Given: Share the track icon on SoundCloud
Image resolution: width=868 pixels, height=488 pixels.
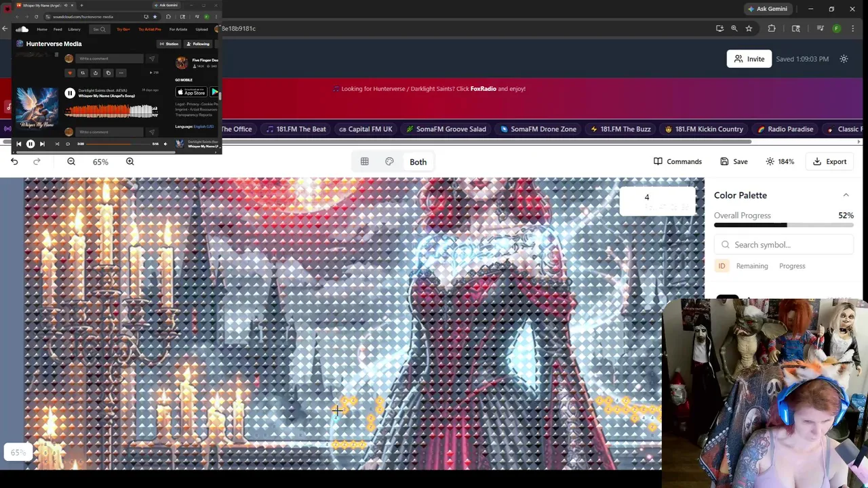Looking at the screenshot, I should (x=96, y=73).
